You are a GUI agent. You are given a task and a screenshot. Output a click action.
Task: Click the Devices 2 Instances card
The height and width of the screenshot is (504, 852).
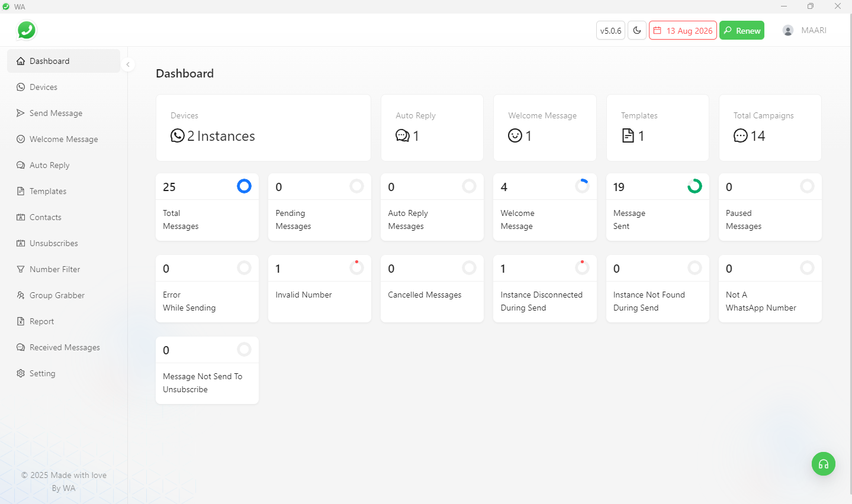coord(263,128)
